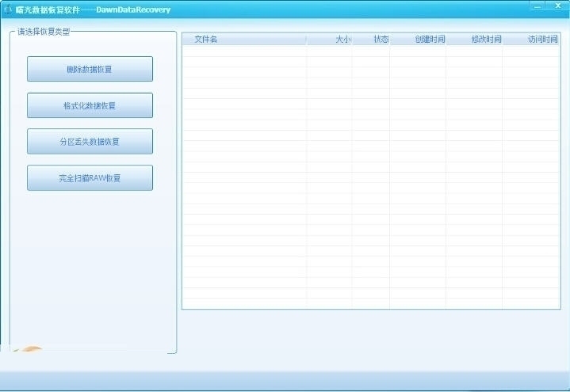The image size is (570, 392).
Task: Minimize the DawnDataRecovery window
Action: [x=537, y=6]
